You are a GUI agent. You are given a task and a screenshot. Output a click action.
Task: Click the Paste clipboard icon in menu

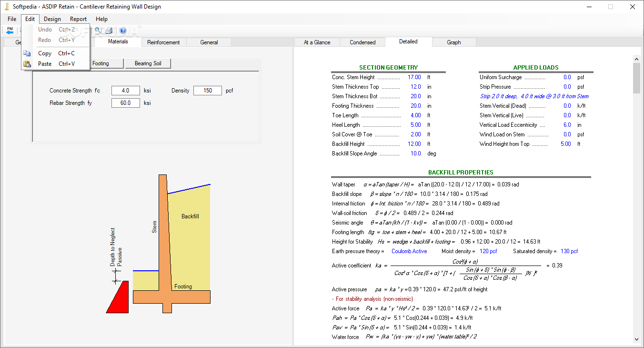[28, 64]
